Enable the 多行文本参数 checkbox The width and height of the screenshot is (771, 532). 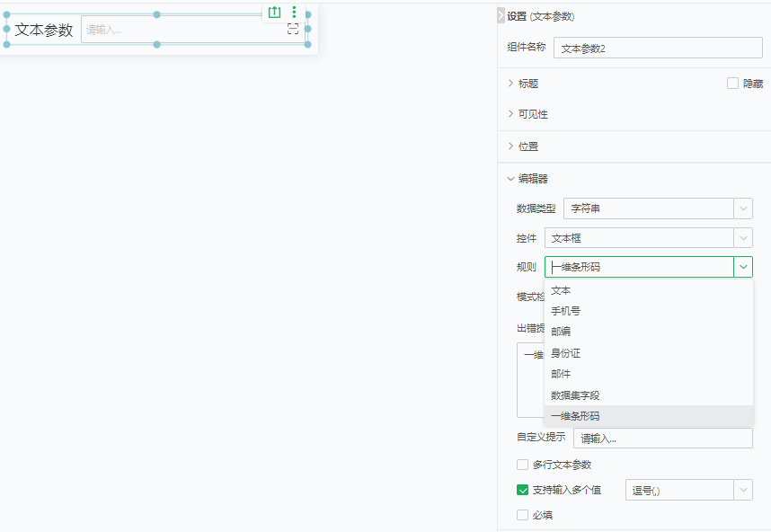click(522, 464)
